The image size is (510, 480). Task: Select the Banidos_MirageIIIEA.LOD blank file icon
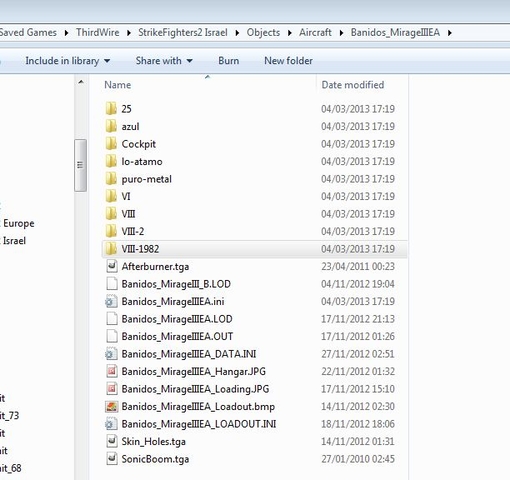(x=111, y=319)
